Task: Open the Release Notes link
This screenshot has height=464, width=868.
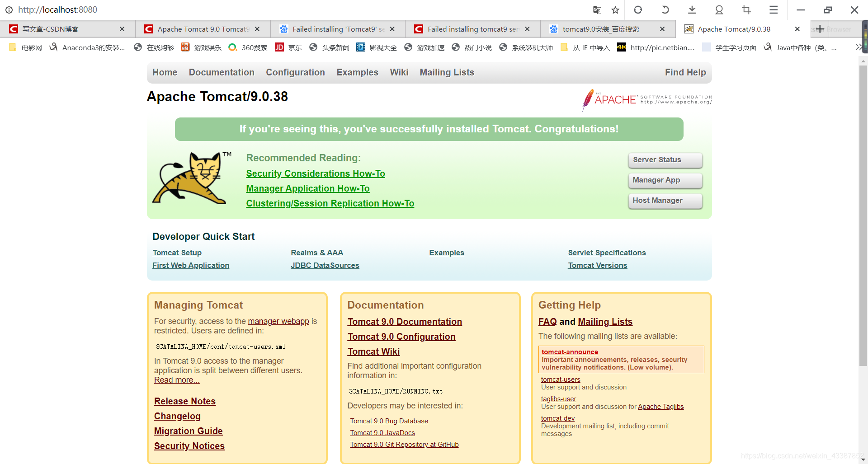Action: pyautogui.click(x=185, y=401)
